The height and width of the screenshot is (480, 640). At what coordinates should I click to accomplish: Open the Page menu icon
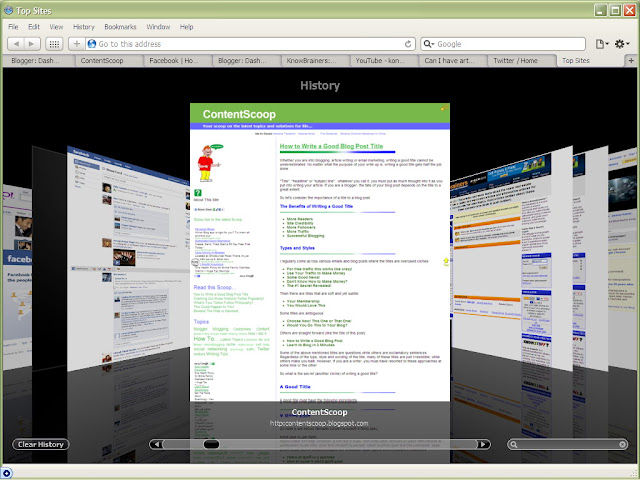(602, 44)
